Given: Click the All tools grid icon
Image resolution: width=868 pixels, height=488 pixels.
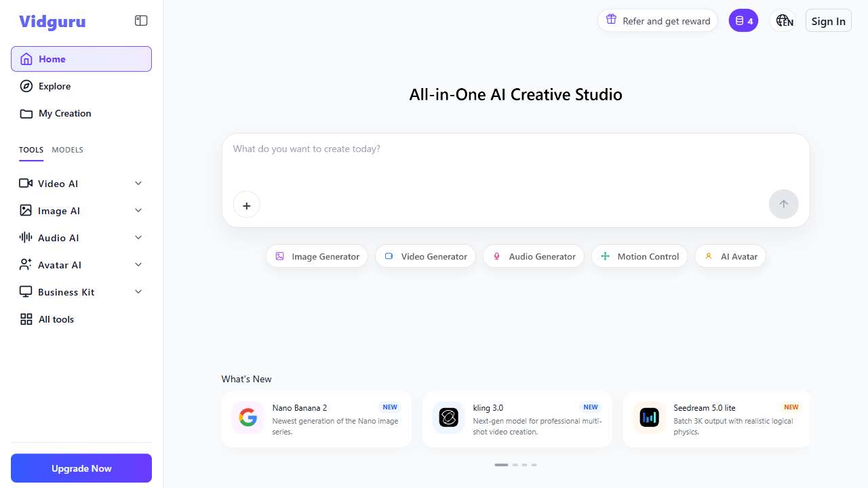Looking at the screenshot, I should pyautogui.click(x=26, y=319).
